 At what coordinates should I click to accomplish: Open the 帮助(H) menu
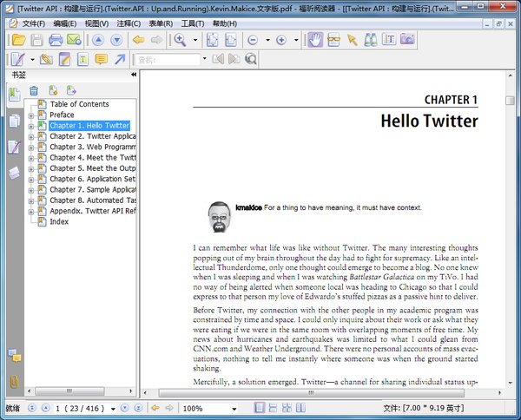point(224,23)
